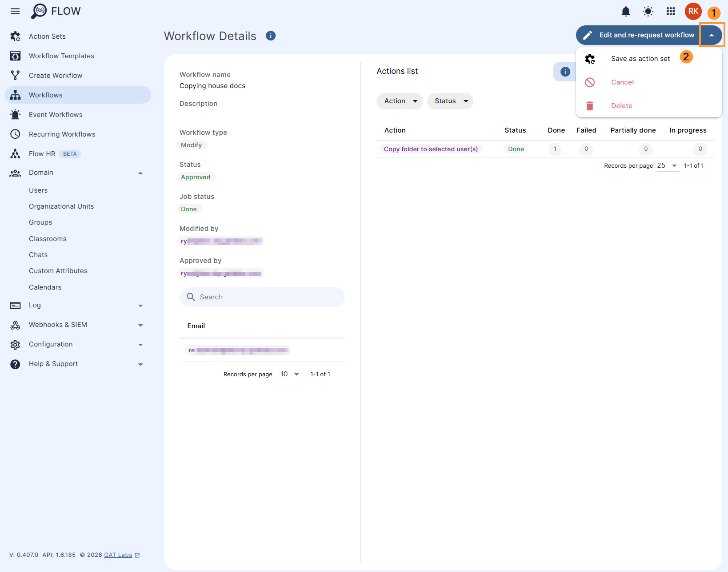Open the hamburger navigation menu
Viewport: 728px width, 572px height.
pyautogui.click(x=15, y=11)
